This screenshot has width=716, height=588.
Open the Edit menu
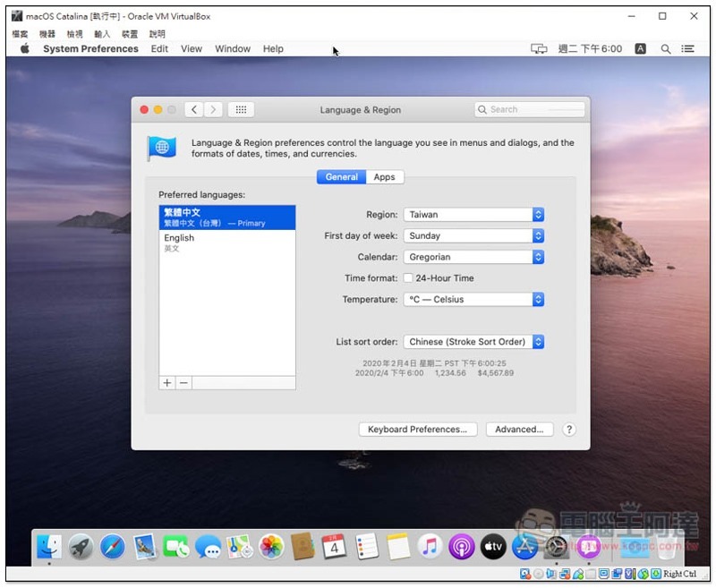click(x=159, y=49)
